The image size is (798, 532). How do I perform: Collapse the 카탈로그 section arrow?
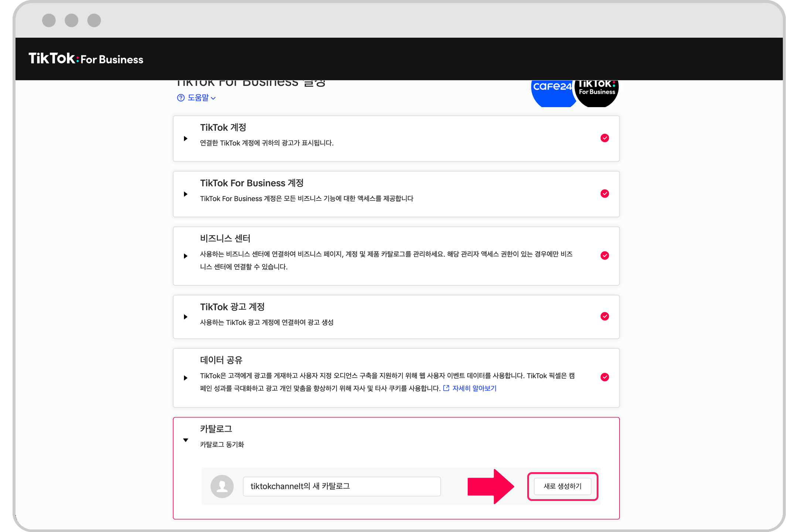185,440
